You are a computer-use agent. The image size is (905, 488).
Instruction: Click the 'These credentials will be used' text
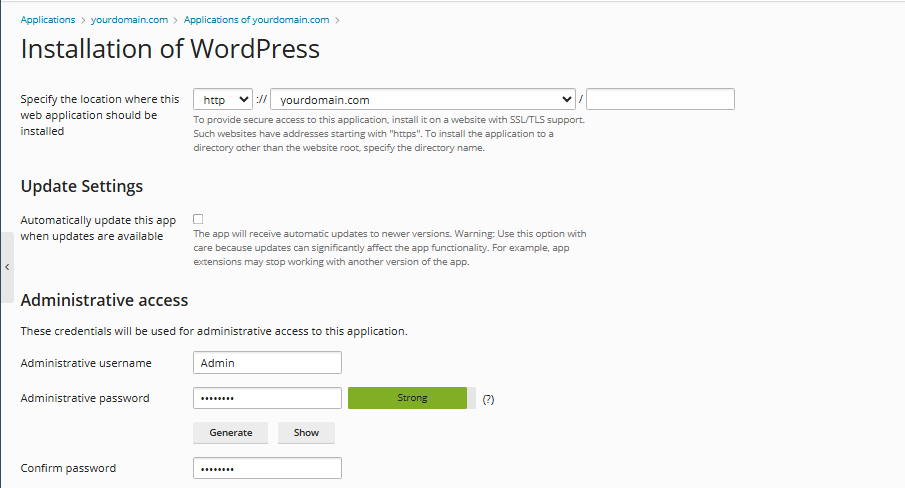point(214,332)
